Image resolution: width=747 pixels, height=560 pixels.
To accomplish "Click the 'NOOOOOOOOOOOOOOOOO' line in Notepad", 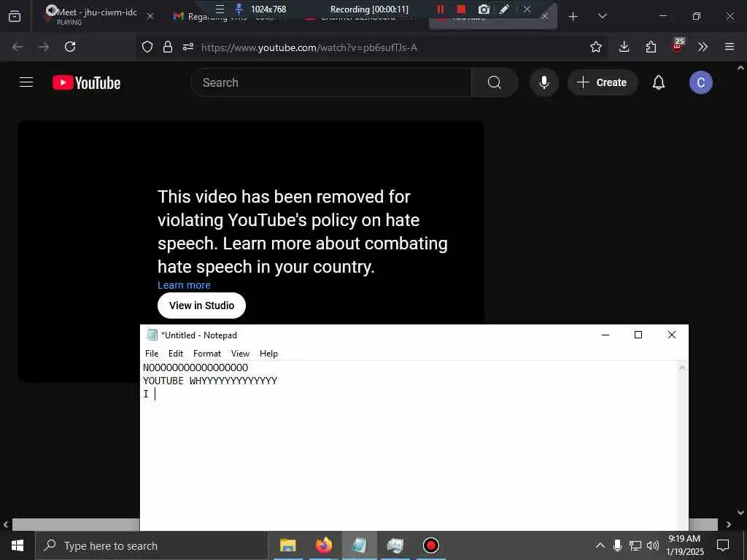I will point(196,367).
